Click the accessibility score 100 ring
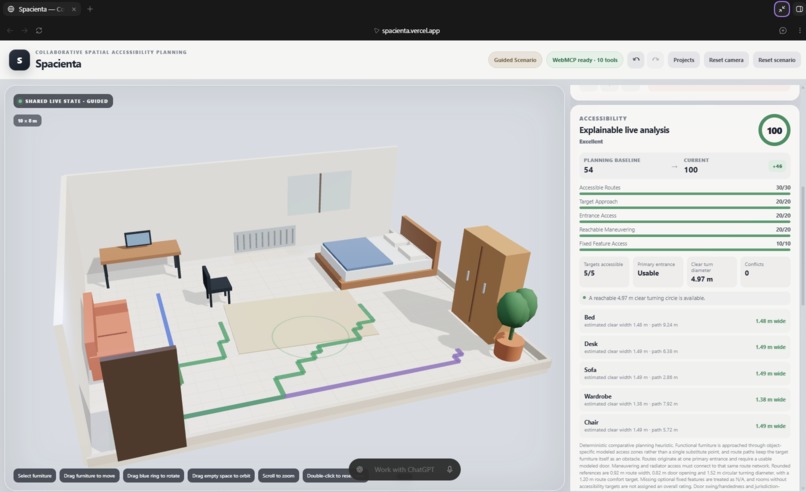The image size is (806, 492). 774,131
